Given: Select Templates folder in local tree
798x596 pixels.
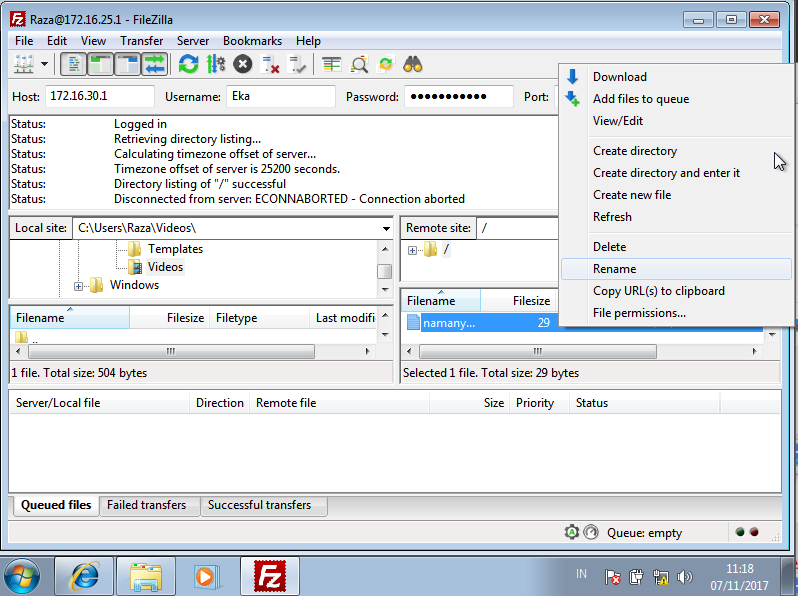Looking at the screenshot, I should pos(175,249).
